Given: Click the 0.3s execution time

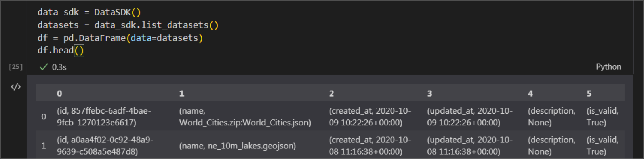Looking at the screenshot, I should 59,67.
